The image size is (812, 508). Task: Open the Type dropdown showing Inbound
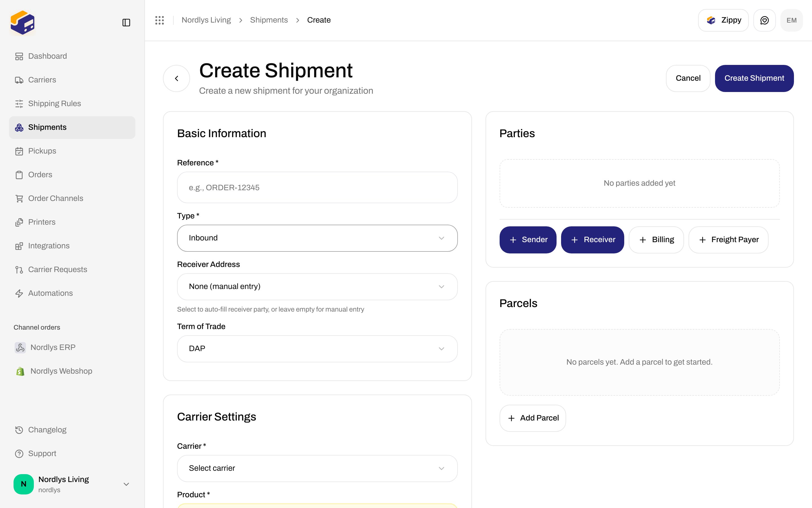click(317, 238)
